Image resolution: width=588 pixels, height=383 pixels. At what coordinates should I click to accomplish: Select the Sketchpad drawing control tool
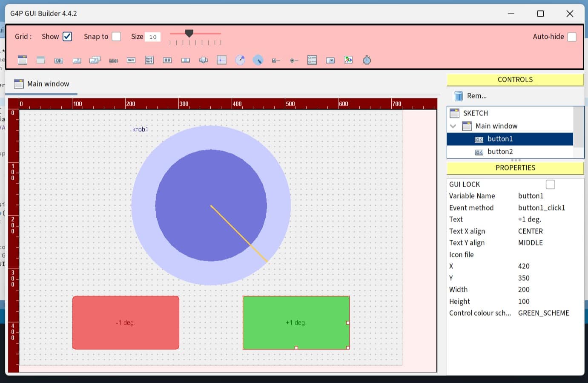pyautogui.click(x=348, y=60)
